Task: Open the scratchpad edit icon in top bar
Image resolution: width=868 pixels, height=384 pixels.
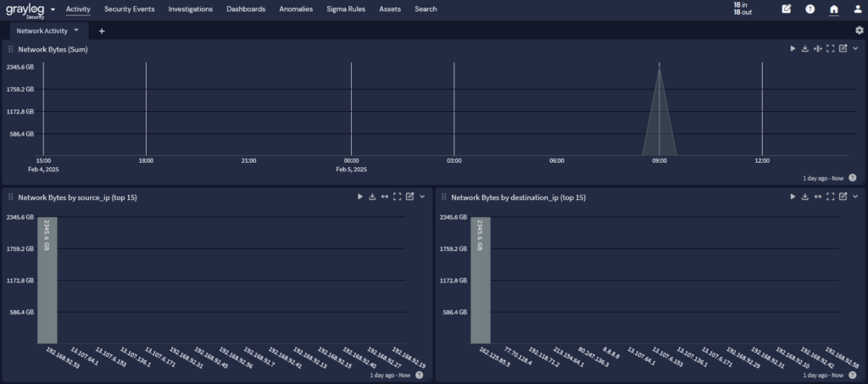Action: [x=786, y=9]
